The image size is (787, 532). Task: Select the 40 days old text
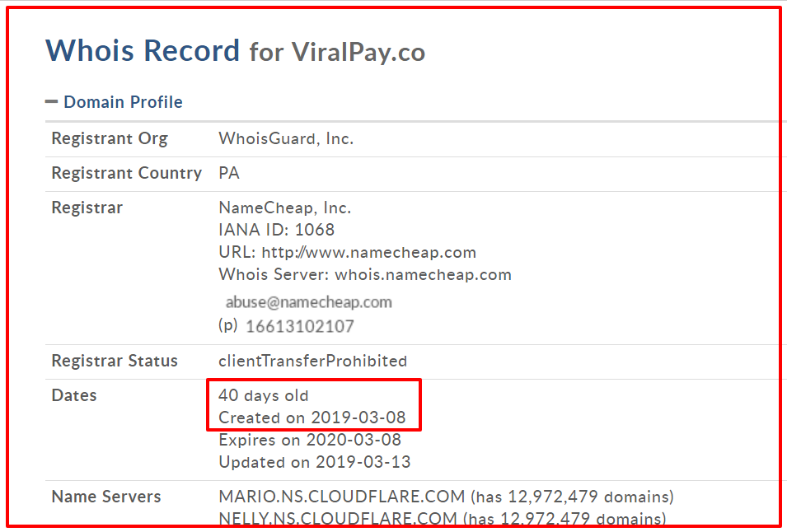coord(264,395)
